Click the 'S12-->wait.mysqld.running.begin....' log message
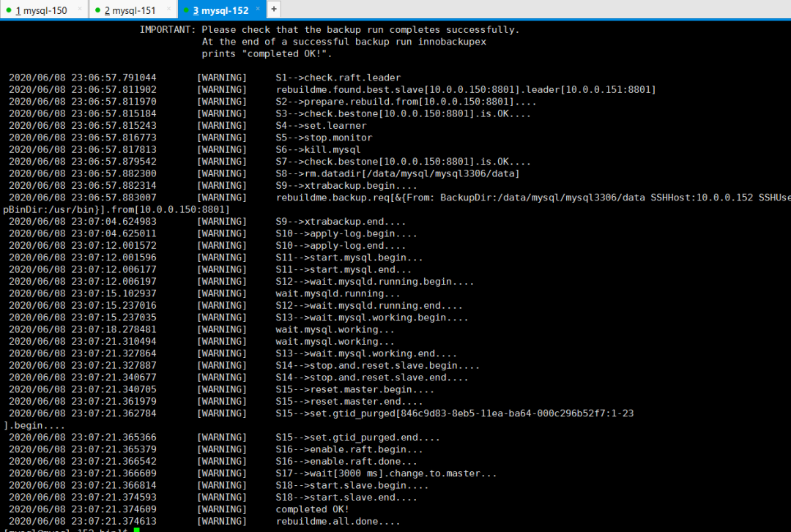The height and width of the screenshot is (532, 791). point(375,282)
